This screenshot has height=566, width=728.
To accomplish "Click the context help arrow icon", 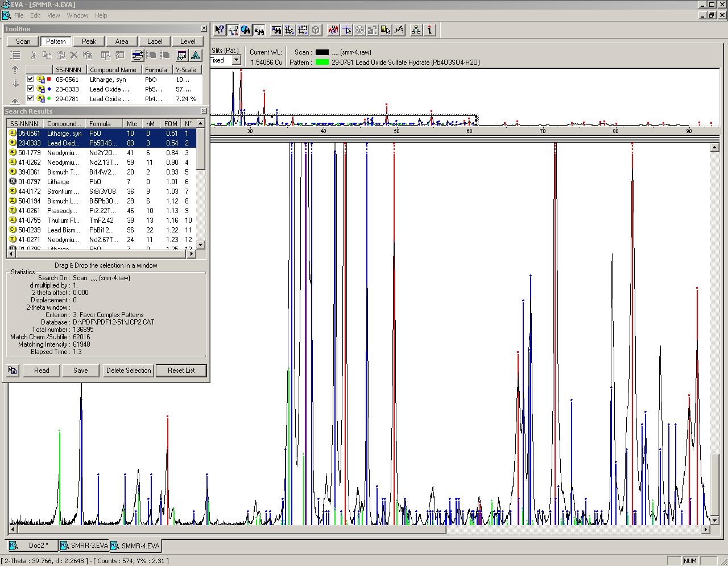I will (x=220, y=30).
